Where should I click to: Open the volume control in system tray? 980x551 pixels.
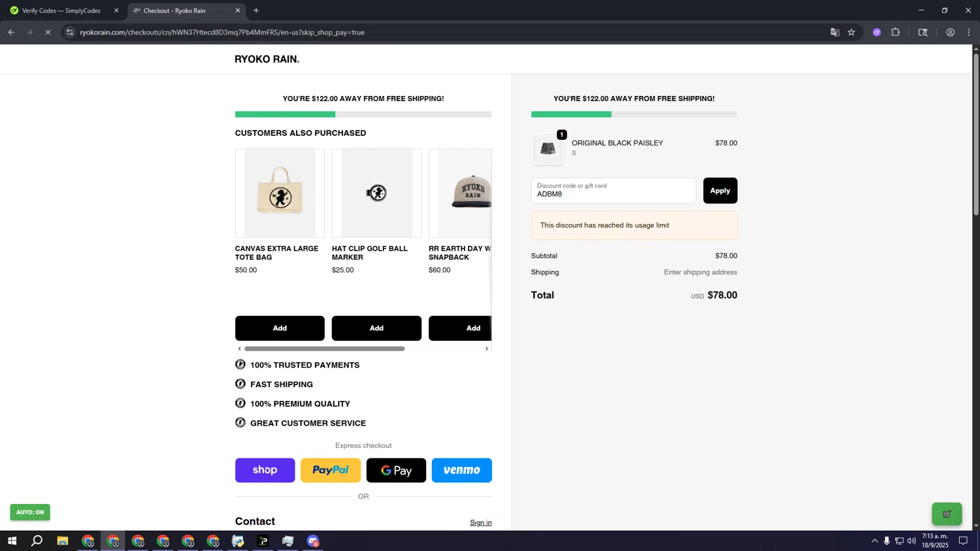tap(911, 541)
